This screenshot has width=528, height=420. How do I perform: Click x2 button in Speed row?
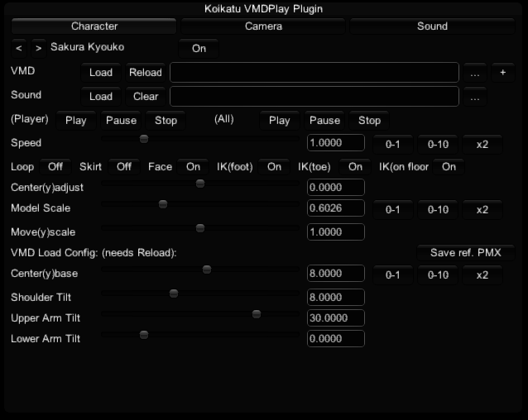click(482, 144)
